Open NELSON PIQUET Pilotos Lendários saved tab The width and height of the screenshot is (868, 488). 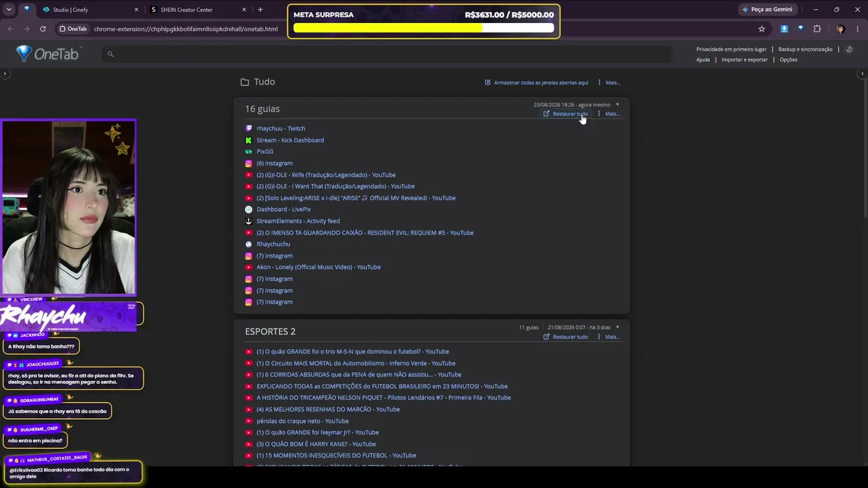384,398
